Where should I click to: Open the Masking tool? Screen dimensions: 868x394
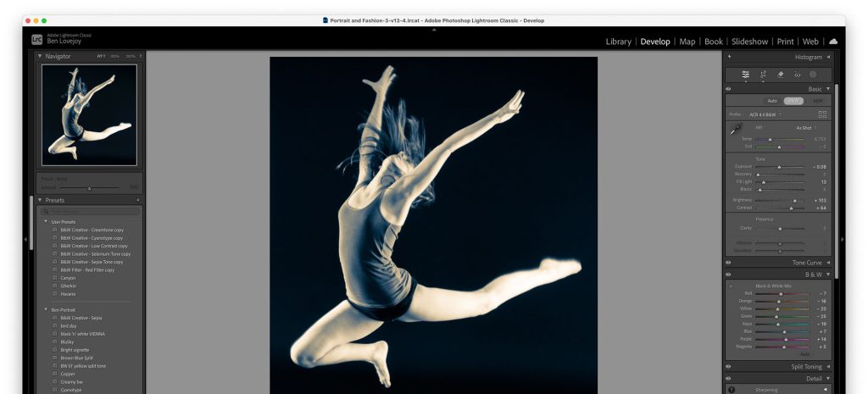click(x=813, y=75)
